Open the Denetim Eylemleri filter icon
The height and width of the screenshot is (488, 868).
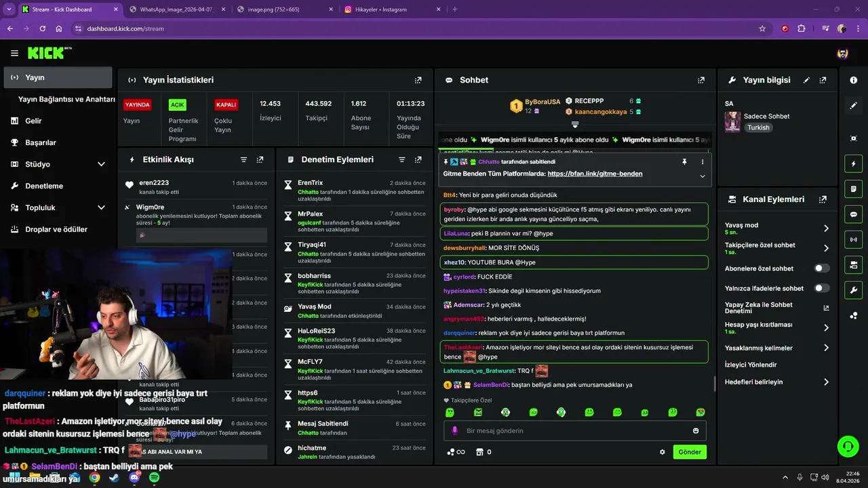401,160
